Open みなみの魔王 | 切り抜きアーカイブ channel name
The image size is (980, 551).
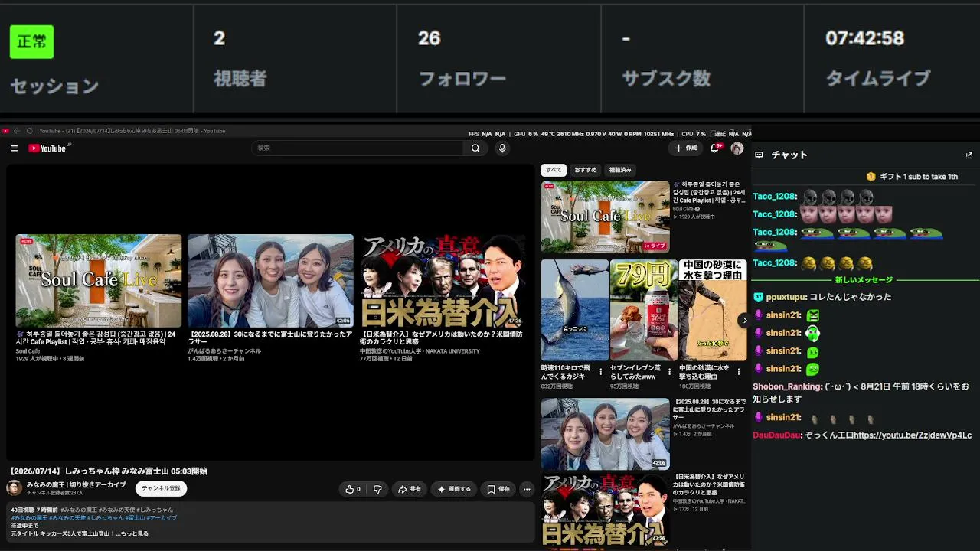pyautogui.click(x=76, y=485)
